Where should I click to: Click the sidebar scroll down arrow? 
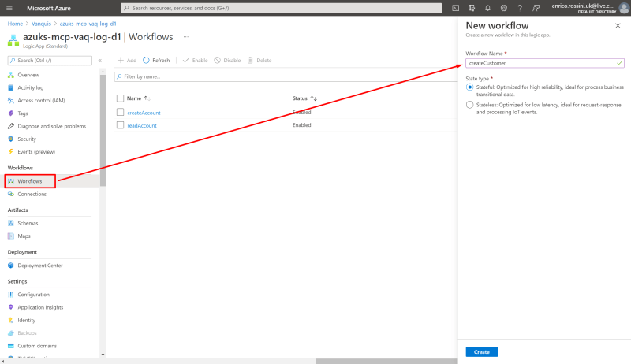point(103,355)
